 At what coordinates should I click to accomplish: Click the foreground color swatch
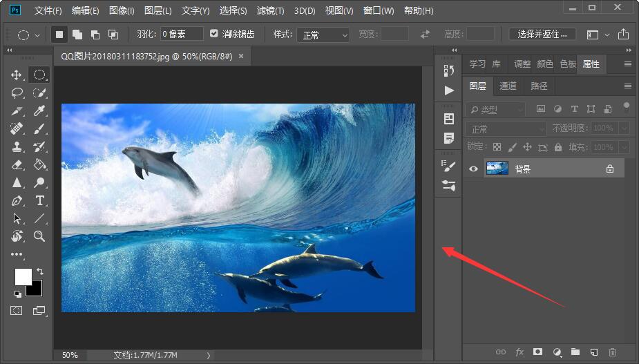[x=23, y=277]
